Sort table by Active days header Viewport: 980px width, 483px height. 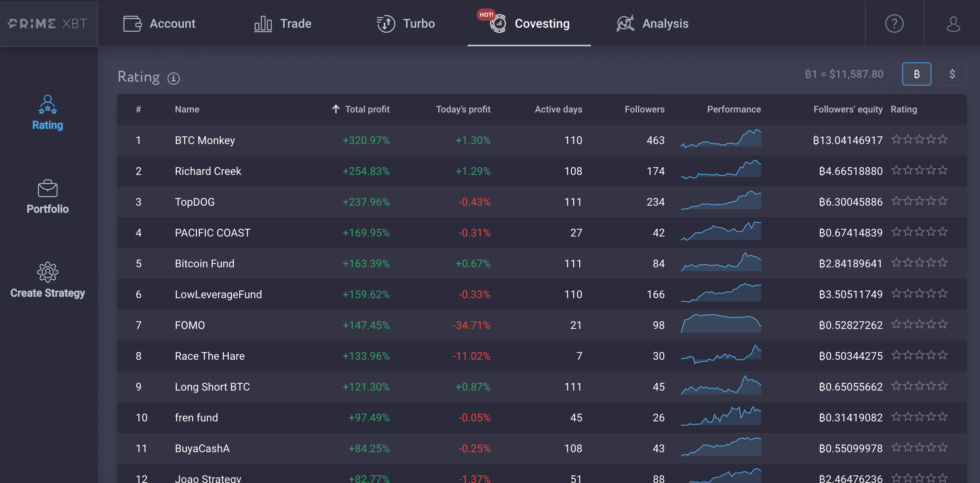pos(558,109)
